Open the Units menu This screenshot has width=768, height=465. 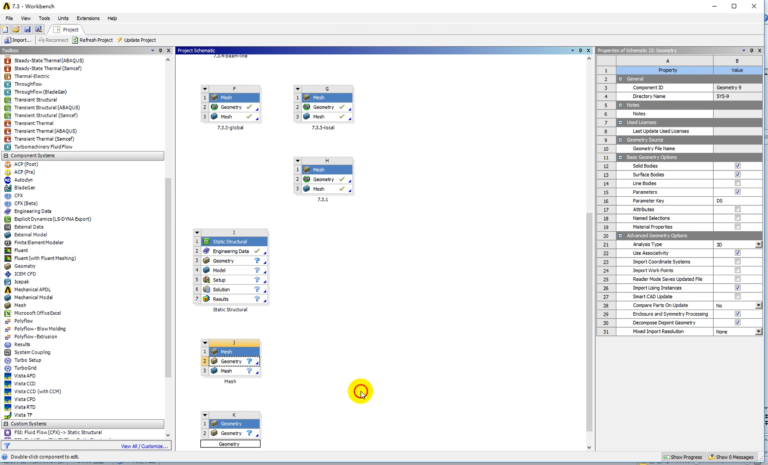point(63,18)
